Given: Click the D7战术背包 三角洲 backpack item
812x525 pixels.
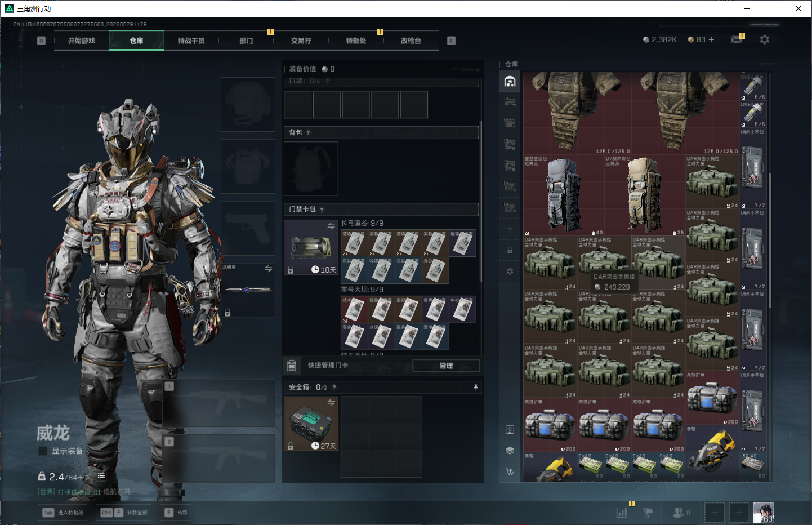Looking at the screenshot, I should [645, 195].
